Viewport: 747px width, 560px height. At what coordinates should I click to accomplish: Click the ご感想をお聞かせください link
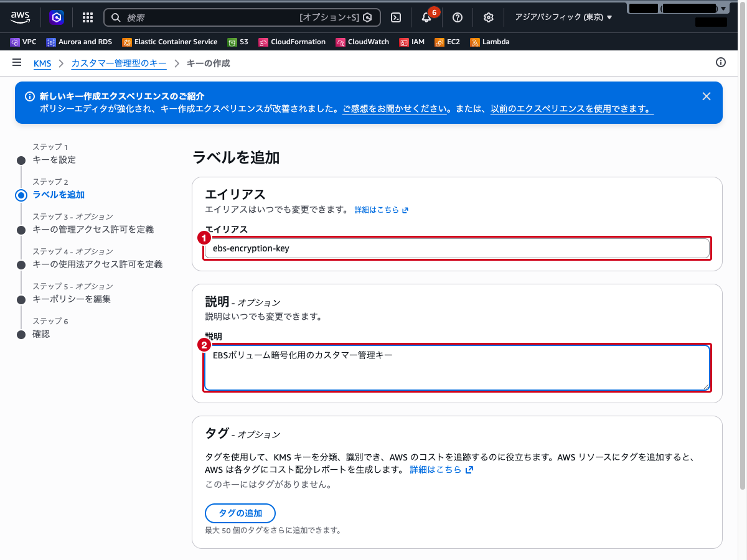(x=395, y=108)
